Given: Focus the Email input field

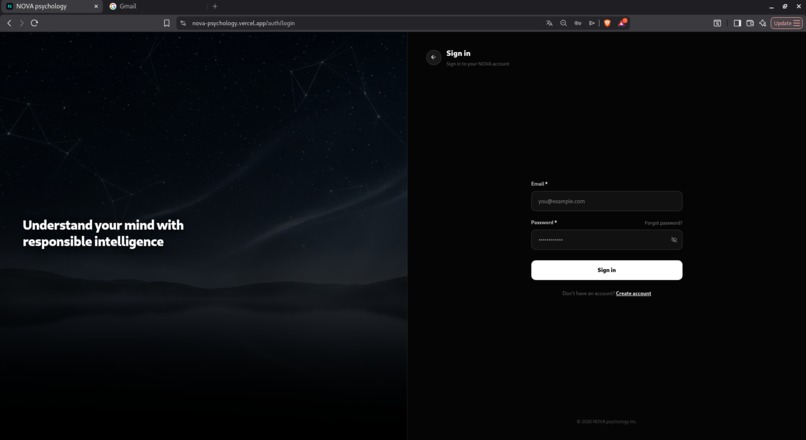Looking at the screenshot, I should pos(607,201).
